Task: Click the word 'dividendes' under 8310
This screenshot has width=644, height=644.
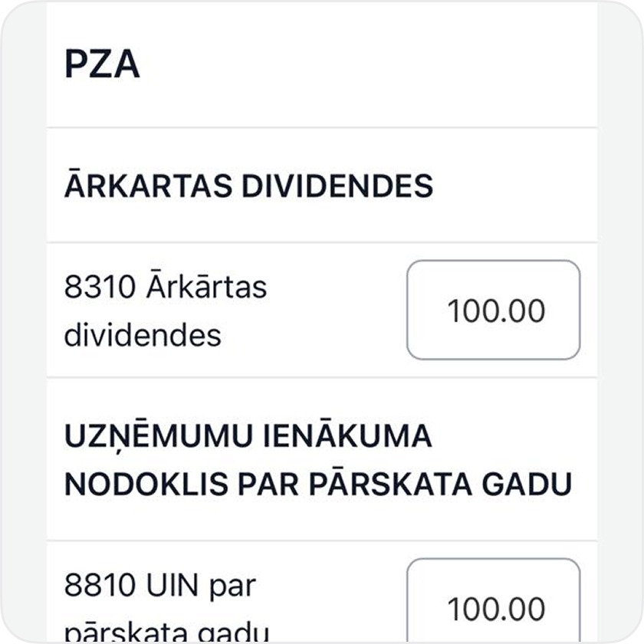Action: pos(143,335)
